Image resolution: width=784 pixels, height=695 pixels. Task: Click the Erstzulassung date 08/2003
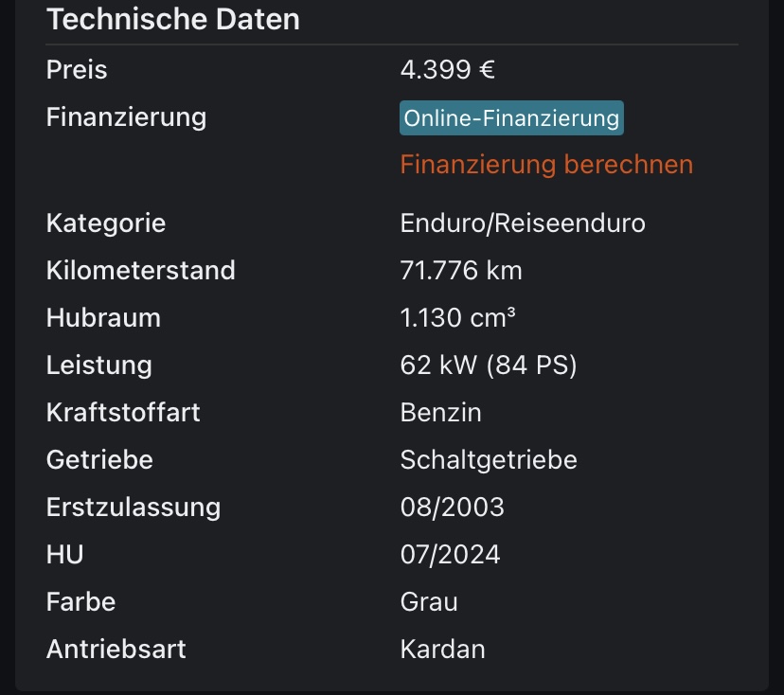pos(452,507)
